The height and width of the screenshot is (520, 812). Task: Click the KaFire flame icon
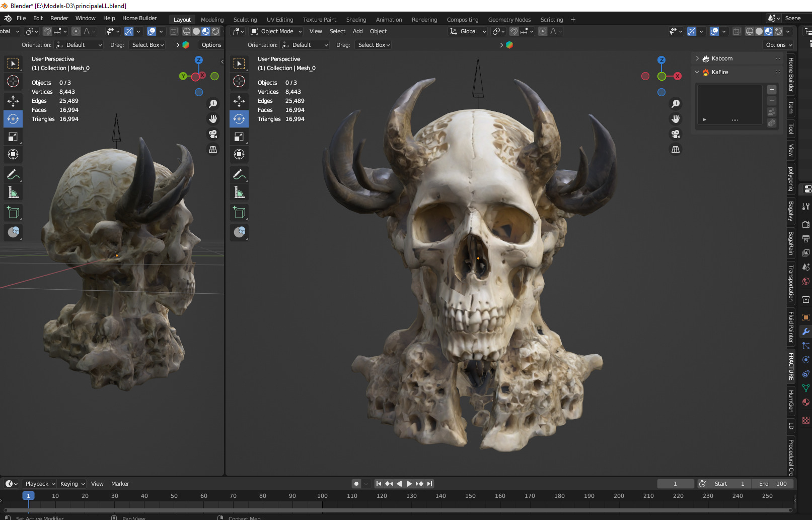(706, 72)
